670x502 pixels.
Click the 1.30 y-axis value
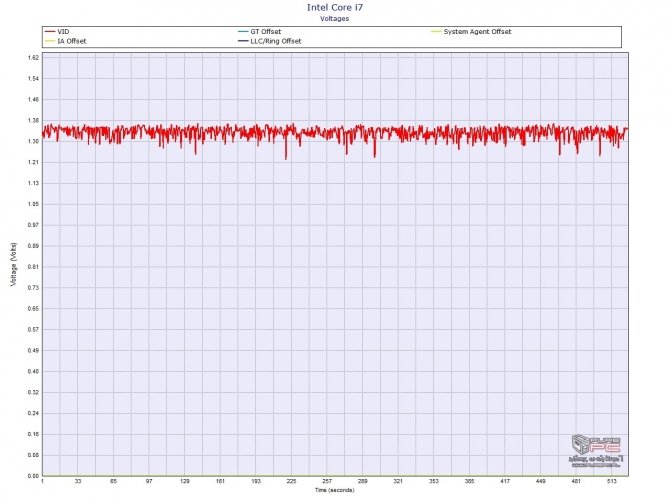point(34,141)
